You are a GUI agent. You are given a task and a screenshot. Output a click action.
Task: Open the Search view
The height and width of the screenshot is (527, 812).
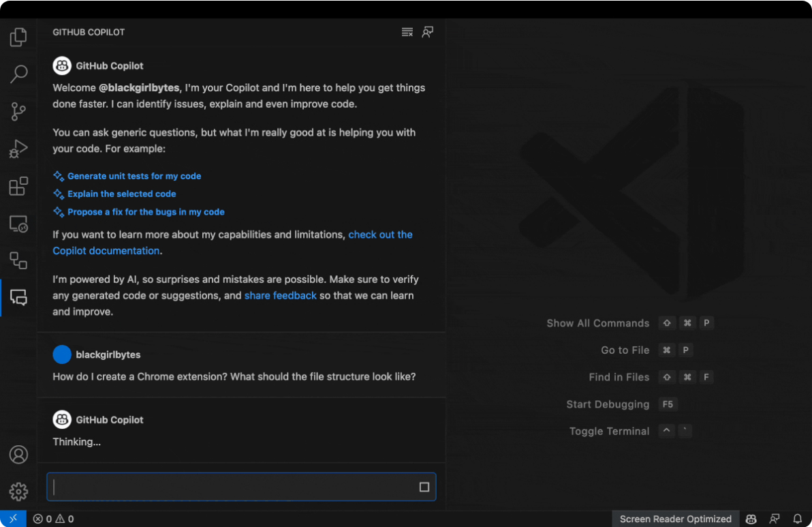[x=18, y=74]
